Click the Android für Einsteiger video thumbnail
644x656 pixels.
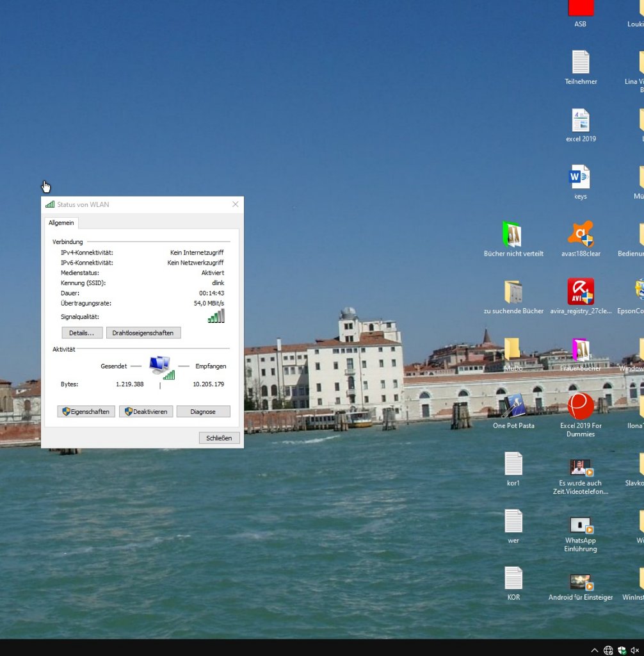pyautogui.click(x=581, y=582)
